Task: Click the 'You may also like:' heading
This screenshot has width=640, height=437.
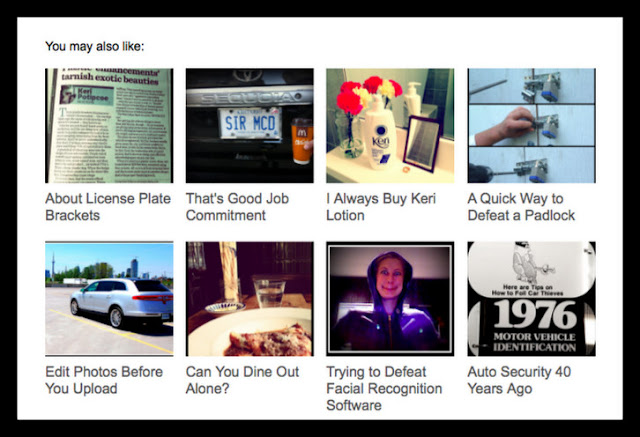Action: tap(95, 46)
